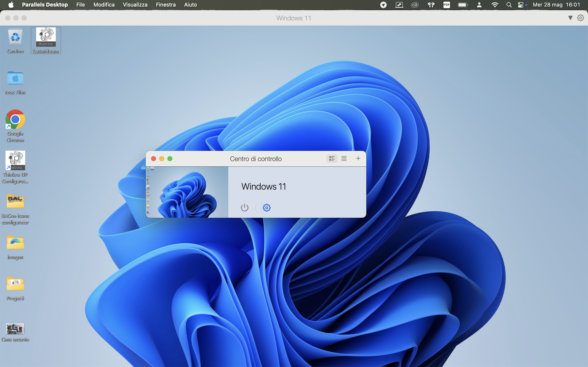The width and height of the screenshot is (588, 367).
Task: Click the Windows 11 VM preview thumbnail
Action: coord(187,192)
